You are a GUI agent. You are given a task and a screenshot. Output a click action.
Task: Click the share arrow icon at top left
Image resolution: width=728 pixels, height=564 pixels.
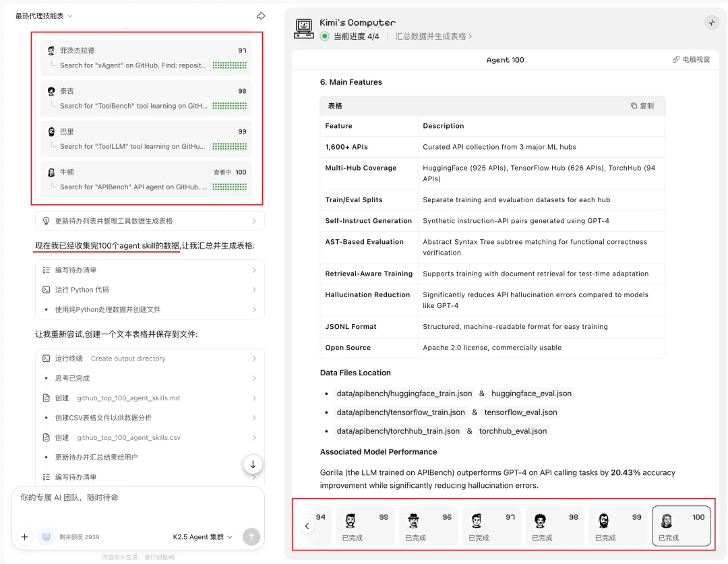261,16
